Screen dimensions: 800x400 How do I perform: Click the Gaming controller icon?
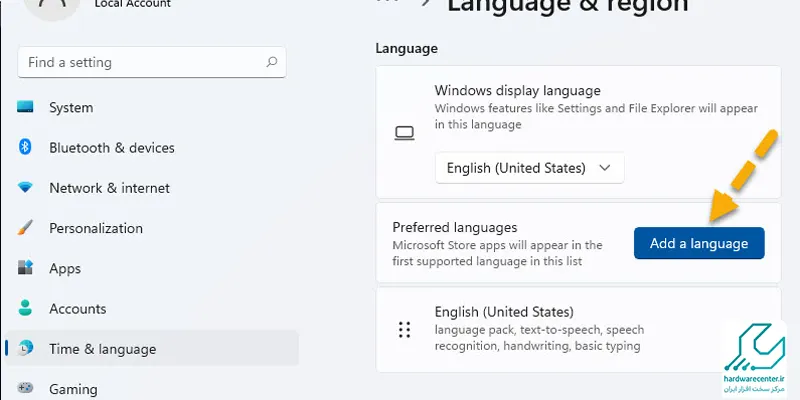tap(25, 387)
